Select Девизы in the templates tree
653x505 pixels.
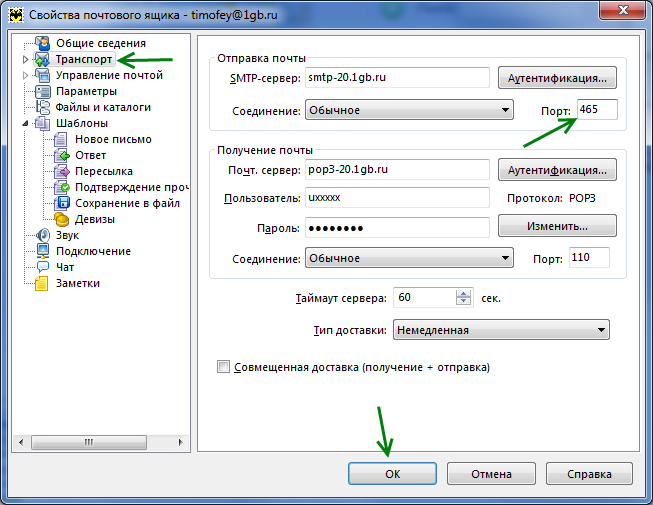tap(94, 219)
